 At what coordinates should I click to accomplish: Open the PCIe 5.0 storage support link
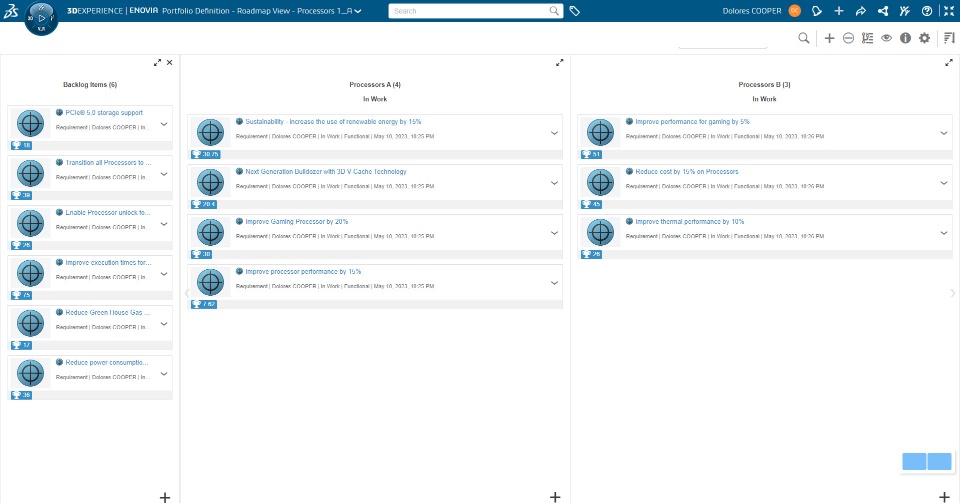pyautogui.click(x=104, y=113)
